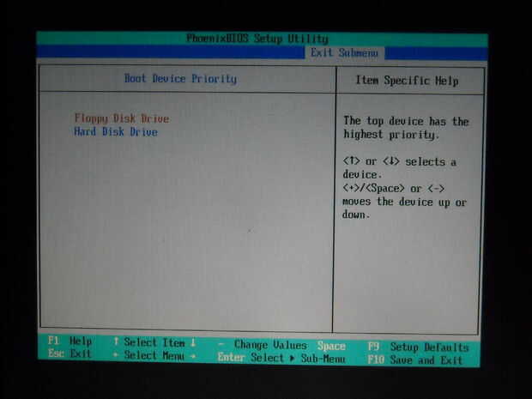This screenshot has width=532, height=399.
Task: Select Floppy Disk Drive boot entry
Action: click(x=122, y=118)
